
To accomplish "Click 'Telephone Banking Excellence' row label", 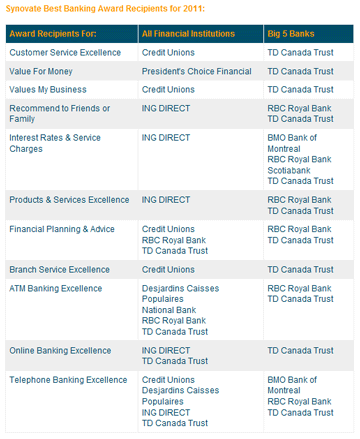I will (x=68, y=380).
